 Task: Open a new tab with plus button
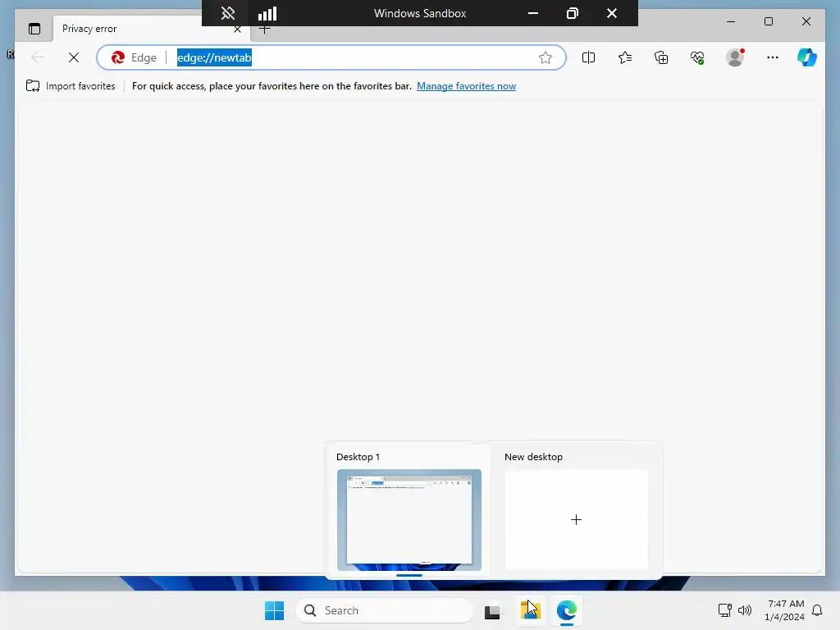265,30
